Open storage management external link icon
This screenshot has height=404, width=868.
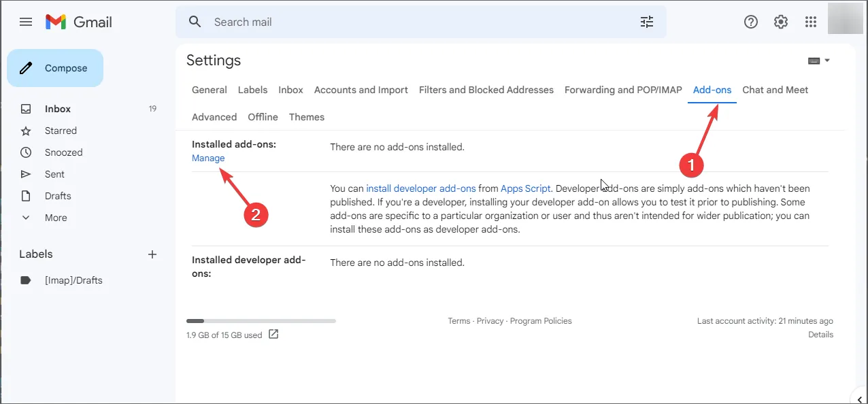point(273,334)
